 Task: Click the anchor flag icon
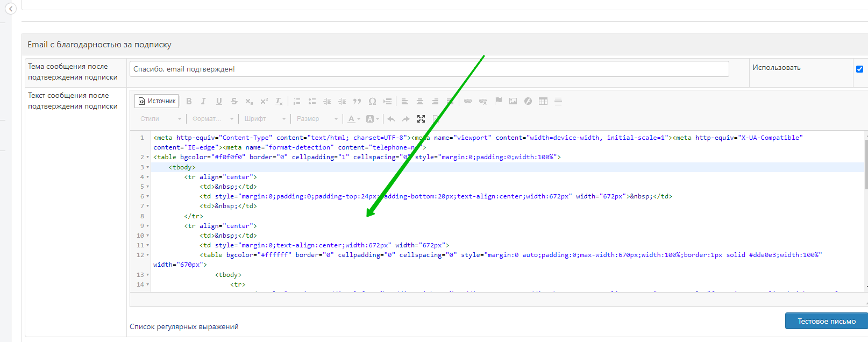[498, 101]
